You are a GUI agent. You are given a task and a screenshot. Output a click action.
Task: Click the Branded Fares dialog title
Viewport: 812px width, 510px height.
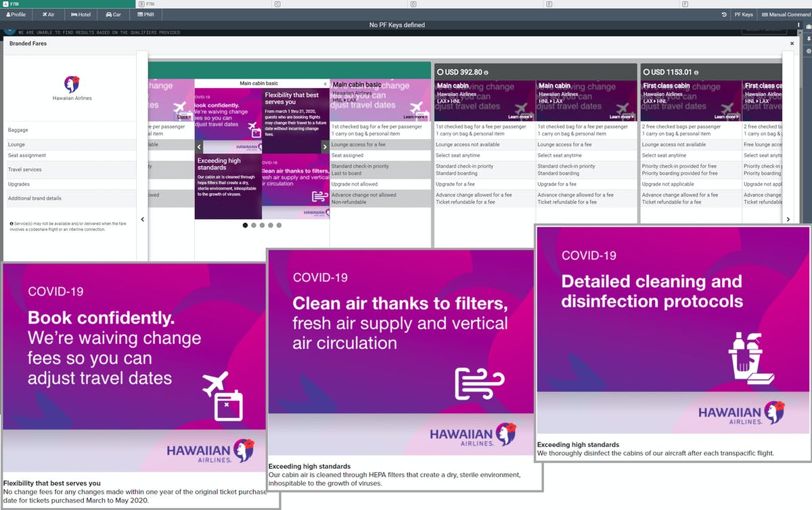tap(28, 43)
